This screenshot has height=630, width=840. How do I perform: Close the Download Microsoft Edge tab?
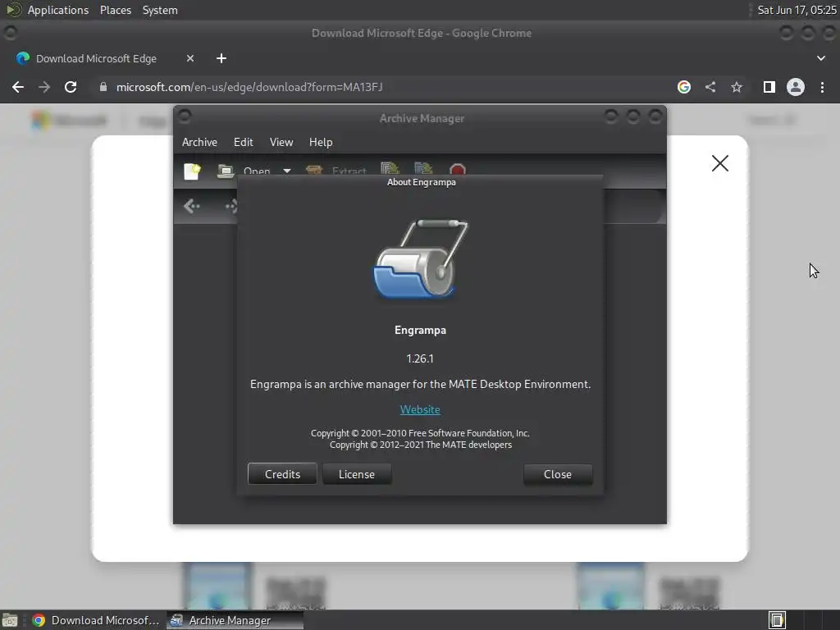pyautogui.click(x=190, y=58)
